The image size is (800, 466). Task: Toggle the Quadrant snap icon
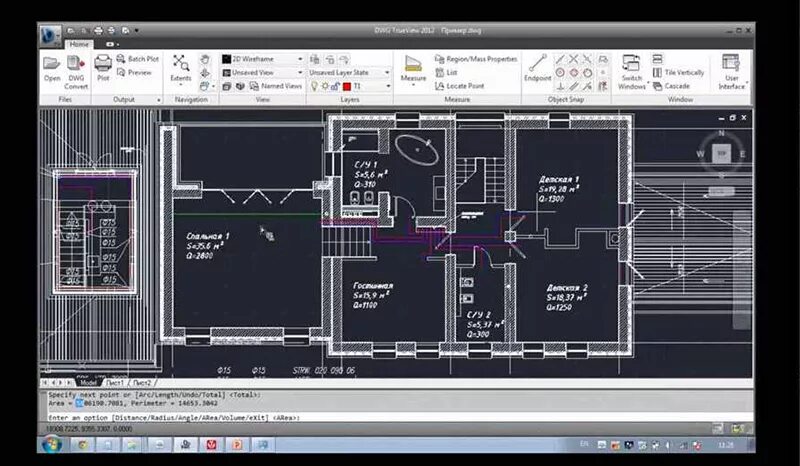(574, 72)
